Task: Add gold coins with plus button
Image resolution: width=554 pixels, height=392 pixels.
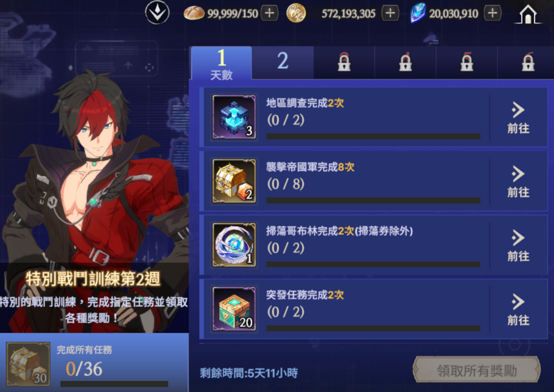Action: [391, 13]
